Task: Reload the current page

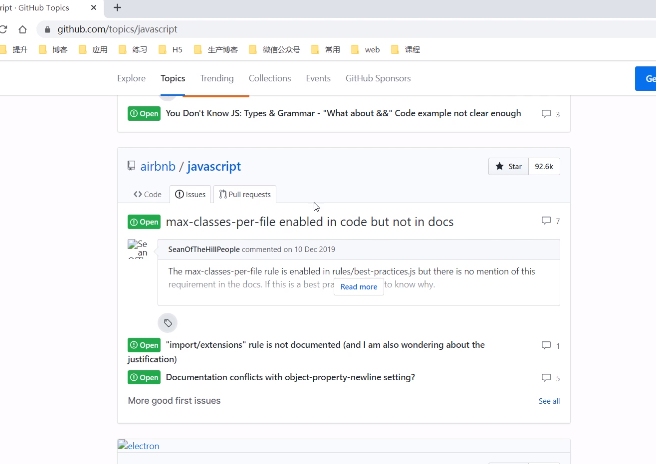Action: (3, 29)
